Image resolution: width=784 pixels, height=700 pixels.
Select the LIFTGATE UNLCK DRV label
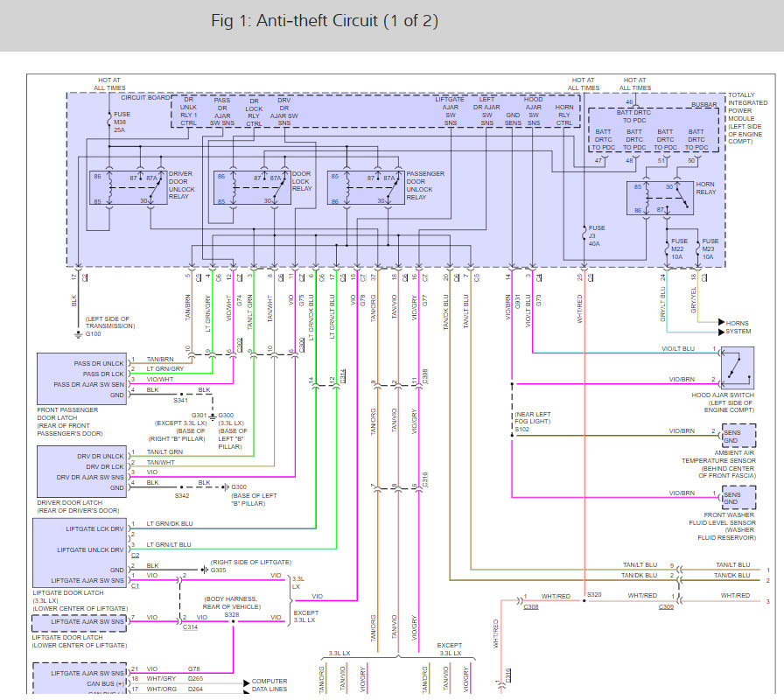[x=90, y=549]
